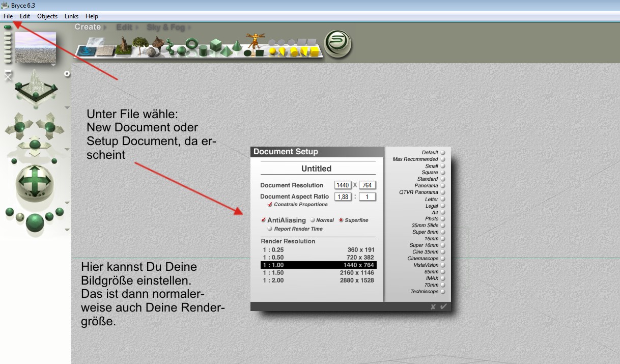
Task: Click the document width field 1440
Action: pyautogui.click(x=343, y=185)
